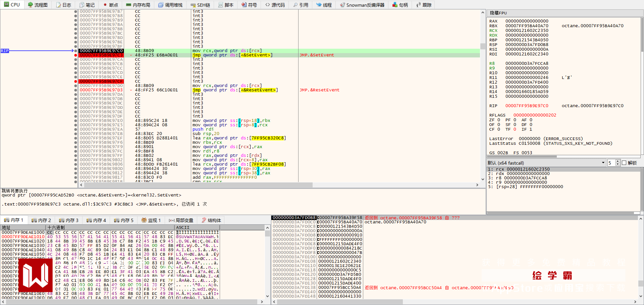Open the 内存布局 memory map tab
644x305 pixels.
pyautogui.click(x=138, y=5)
